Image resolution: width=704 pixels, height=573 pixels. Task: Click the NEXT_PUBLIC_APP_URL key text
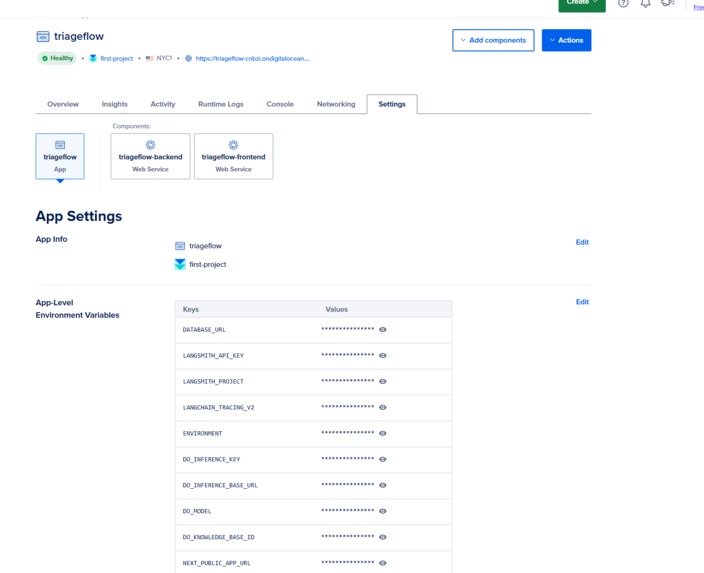click(x=216, y=563)
